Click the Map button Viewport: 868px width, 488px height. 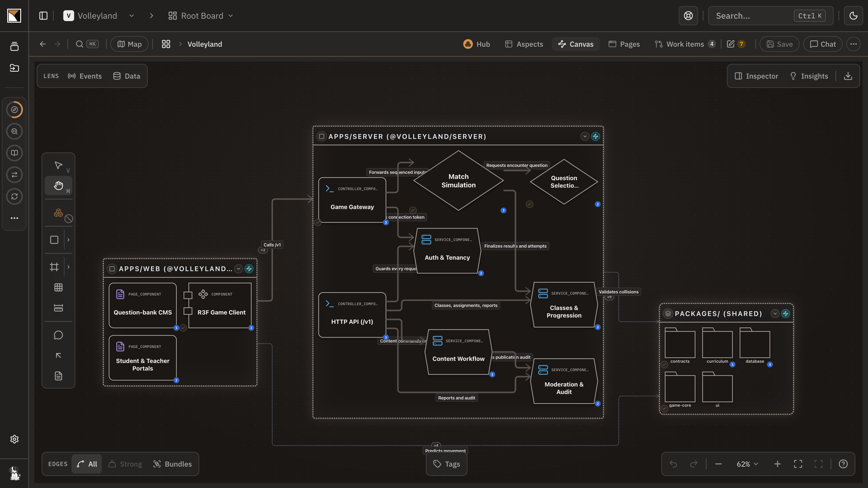pos(129,44)
